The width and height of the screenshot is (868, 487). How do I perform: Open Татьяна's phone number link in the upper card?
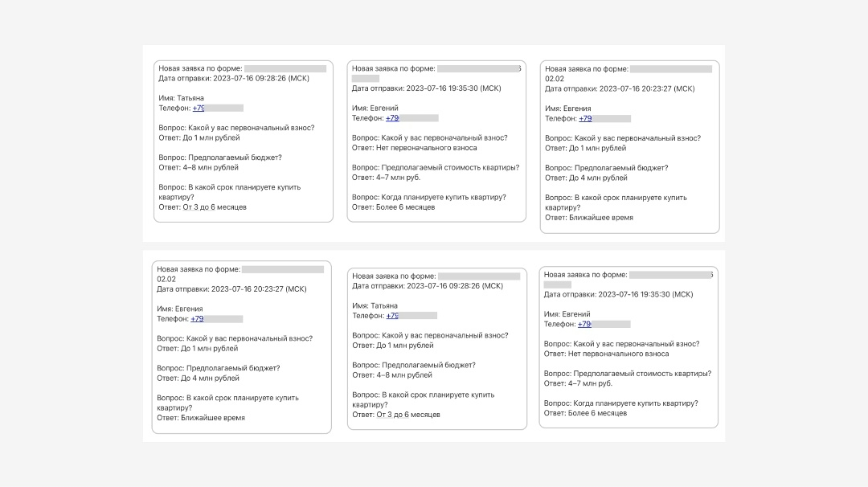pos(199,108)
